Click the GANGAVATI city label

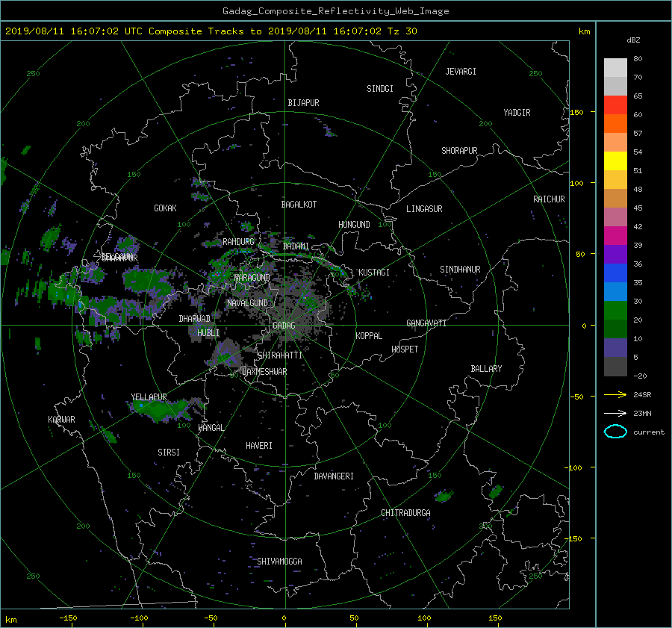click(x=426, y=323)
